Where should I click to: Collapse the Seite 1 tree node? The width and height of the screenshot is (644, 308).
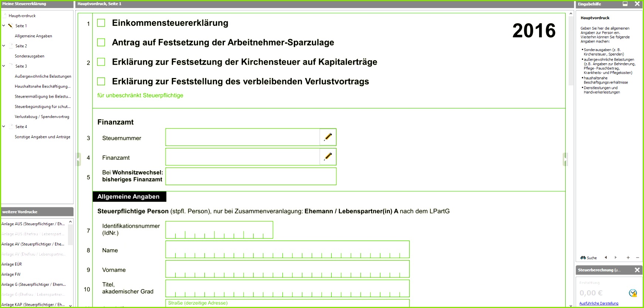pyautogui.click(x=4, y=26)
